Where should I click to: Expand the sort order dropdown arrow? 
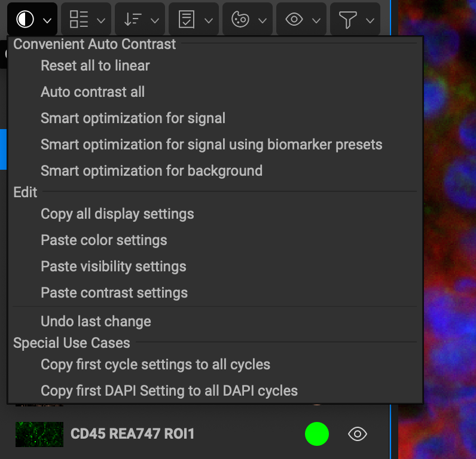pos(155,21)
